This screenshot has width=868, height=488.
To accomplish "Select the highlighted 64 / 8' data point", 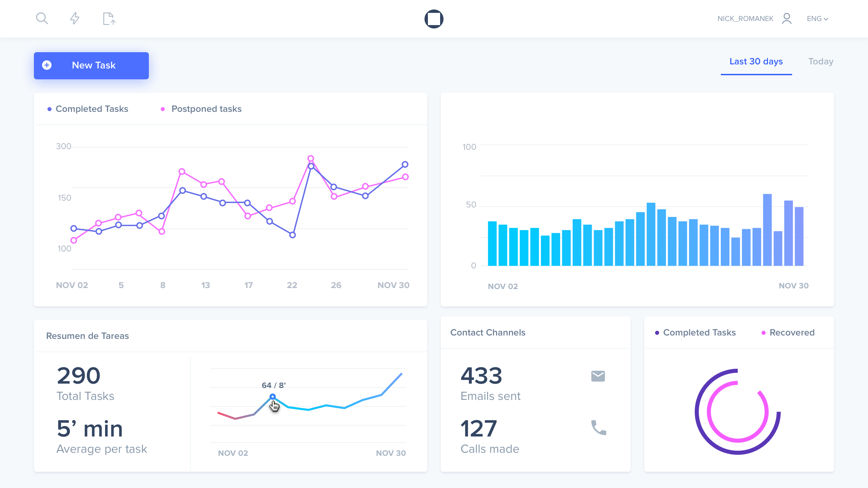I will tap(273, 396).
